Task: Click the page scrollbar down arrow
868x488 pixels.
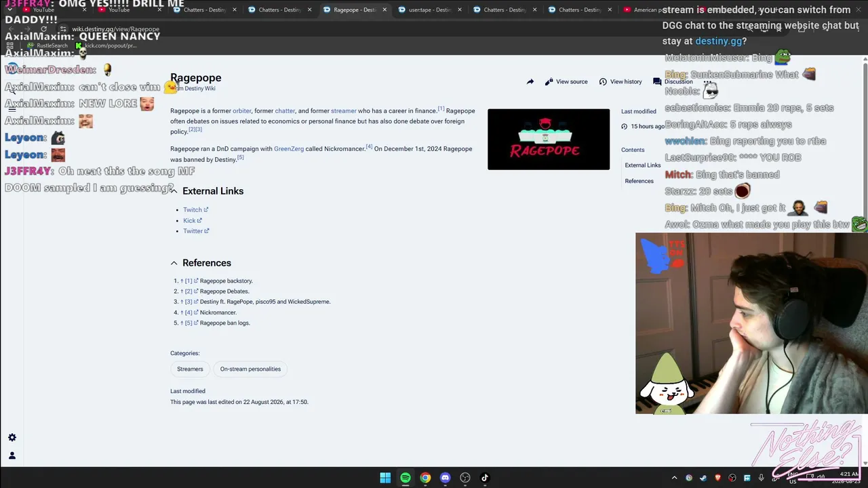Action: tap(865, 462)
